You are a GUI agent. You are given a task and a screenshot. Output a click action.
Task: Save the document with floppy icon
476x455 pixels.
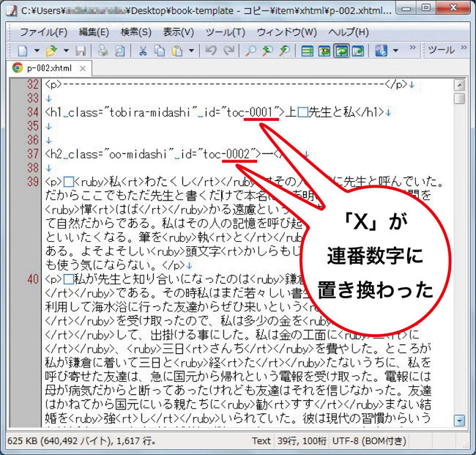pos(81,51)
